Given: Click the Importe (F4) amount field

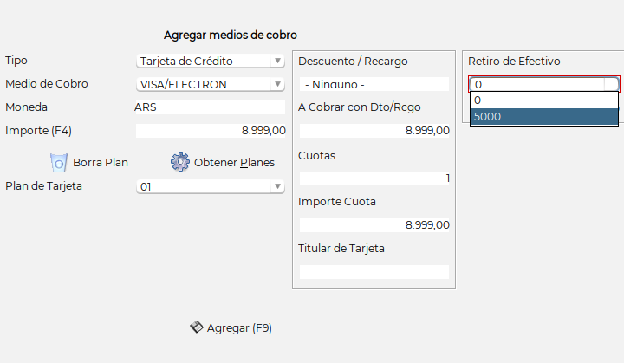Looking at the screenshot, I should click(211, 131).
